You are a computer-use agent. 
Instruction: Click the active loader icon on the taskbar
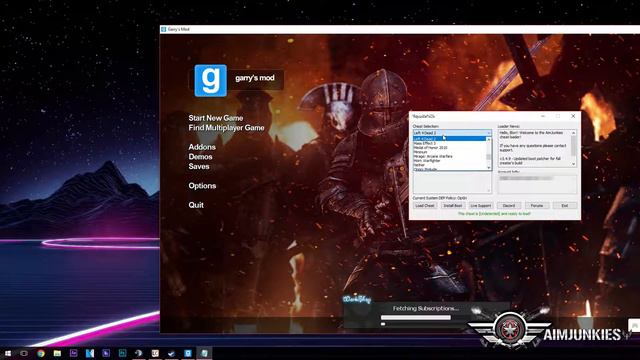click(x=204, y=353)
